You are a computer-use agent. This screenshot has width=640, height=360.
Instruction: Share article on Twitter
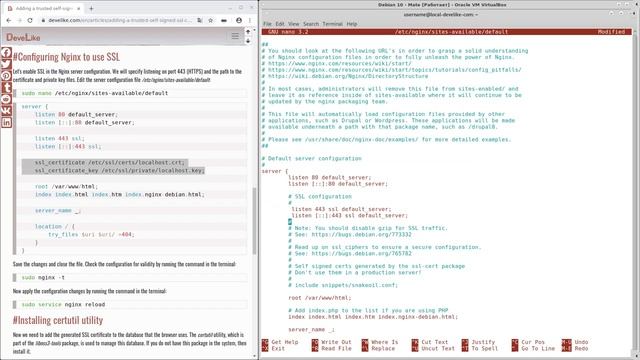[6, 64]
